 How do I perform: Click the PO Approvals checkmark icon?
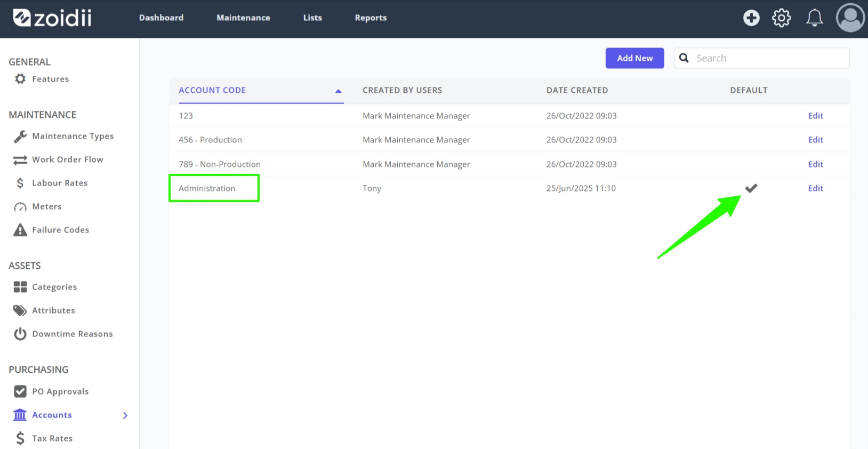(20, 391)
